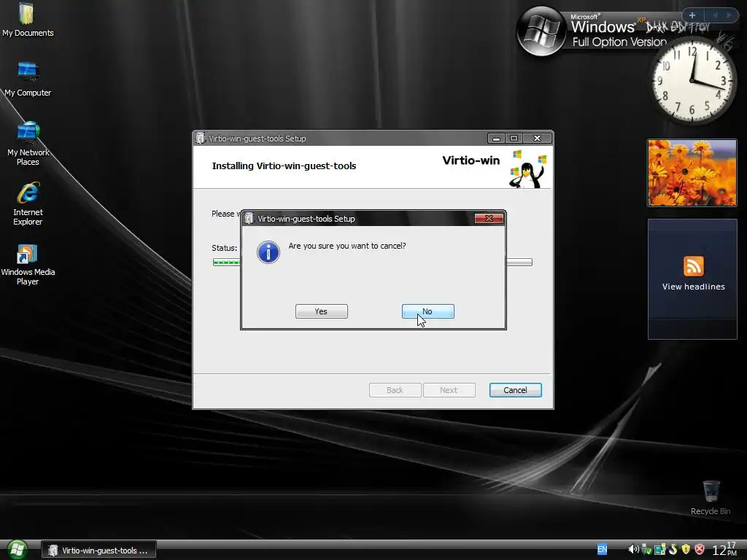Click the orange RSS feed icon
The width and height of the screenshot is (747, 560).
tap(693, 265)
